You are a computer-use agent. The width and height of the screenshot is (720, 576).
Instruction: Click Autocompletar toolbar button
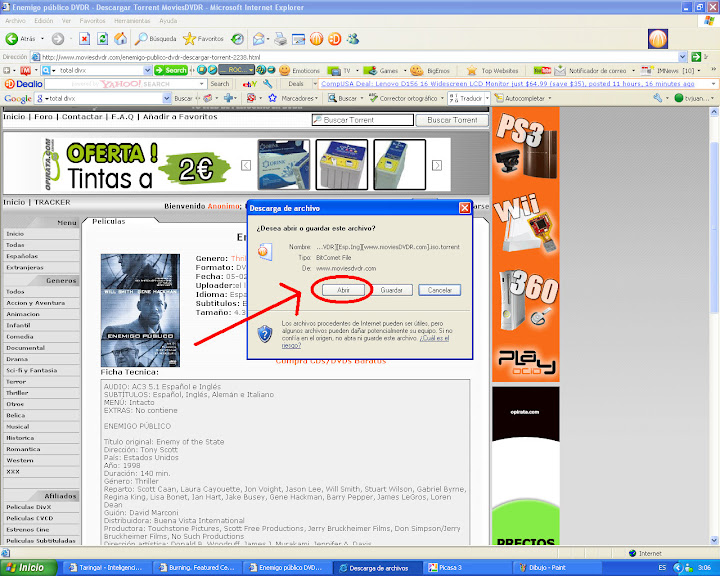coord(519,98)
